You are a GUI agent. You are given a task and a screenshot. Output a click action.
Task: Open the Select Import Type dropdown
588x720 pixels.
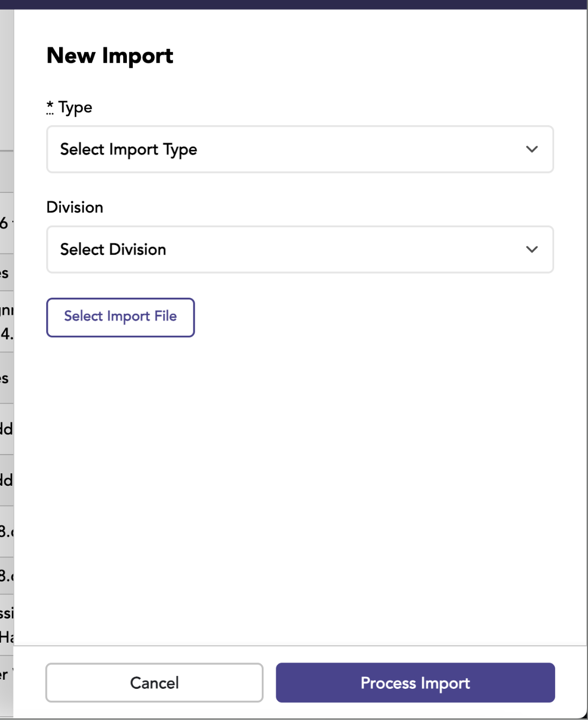pos(300,149)
